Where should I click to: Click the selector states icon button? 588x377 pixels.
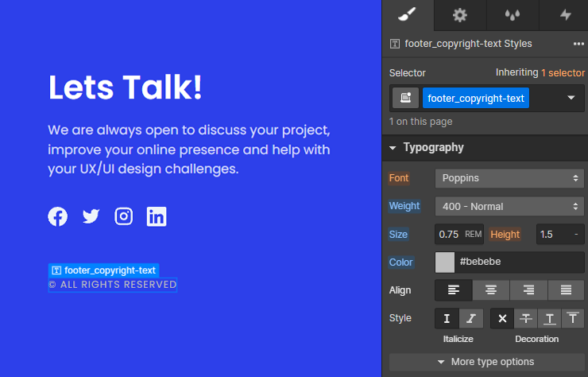tap(405, 98)
